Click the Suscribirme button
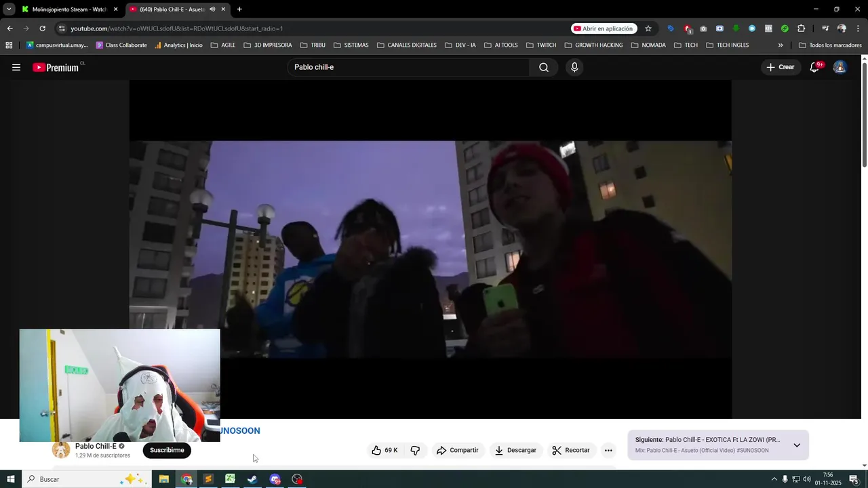Screen dimensions: 868x488 click(x=167, y=450)
